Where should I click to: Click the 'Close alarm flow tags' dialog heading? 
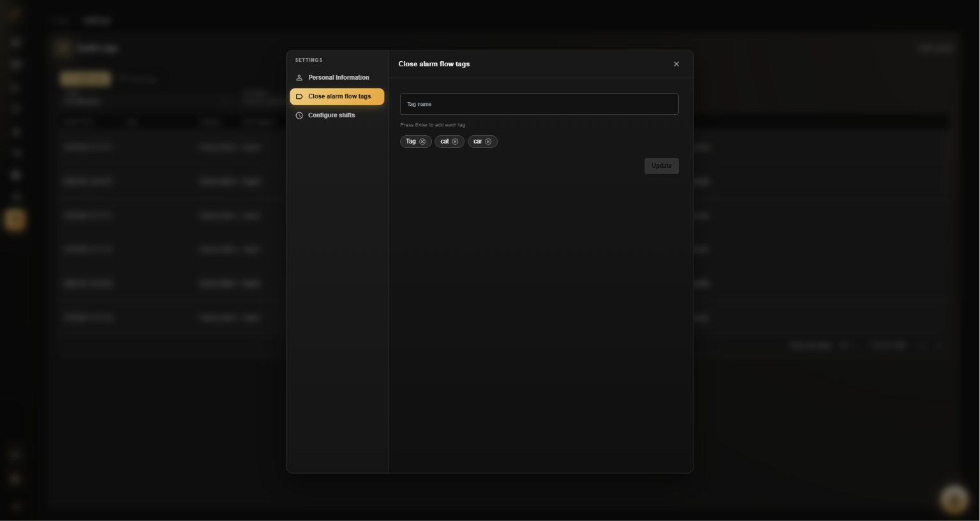(x=434, y=64)
